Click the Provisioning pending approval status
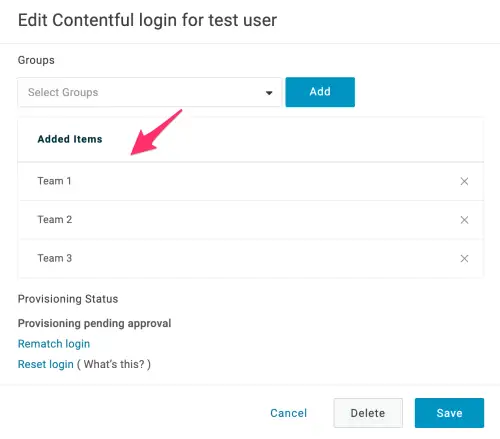Screen dimensions: 500x439 94,323
